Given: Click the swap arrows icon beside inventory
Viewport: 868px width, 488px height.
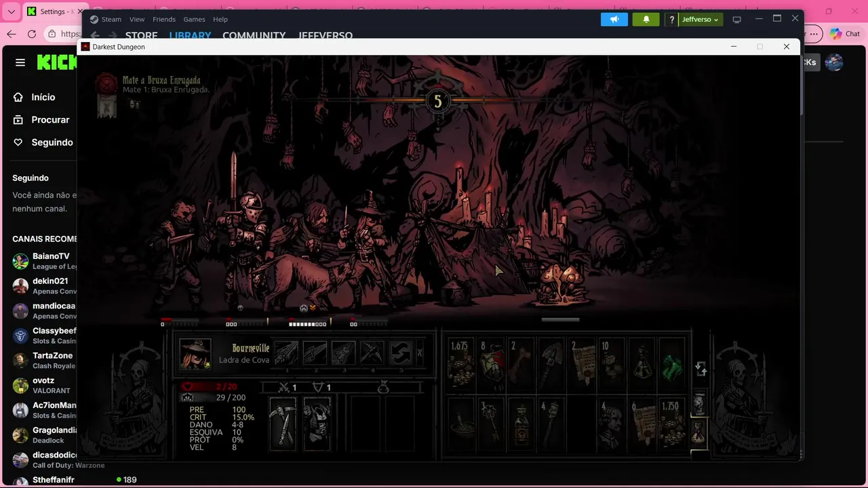Looking at the screenshot, I should [x=701, y=369].
